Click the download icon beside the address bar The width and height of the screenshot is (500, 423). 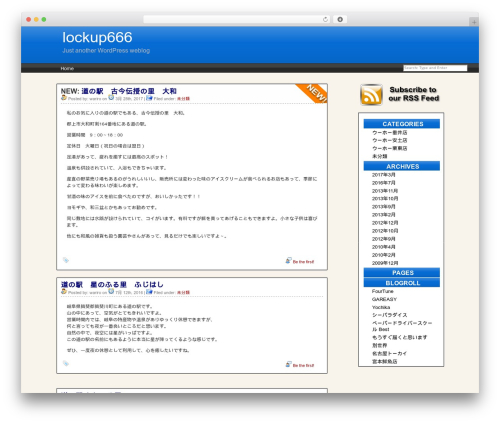[x=340, y=19]
